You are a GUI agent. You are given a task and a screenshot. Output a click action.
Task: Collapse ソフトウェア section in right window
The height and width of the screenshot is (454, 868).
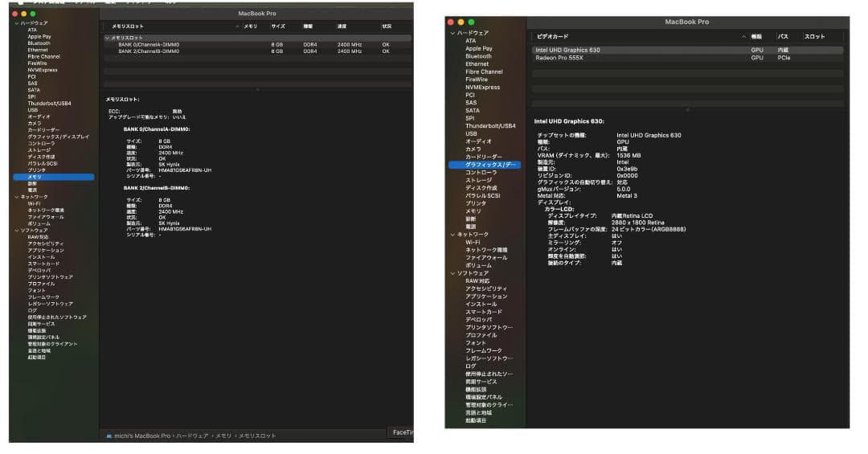(452, 273)
